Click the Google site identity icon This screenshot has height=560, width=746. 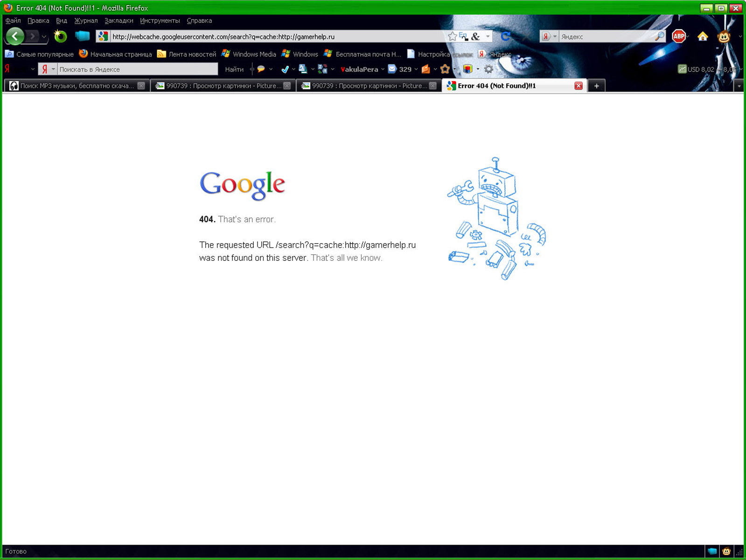(103, 36)
